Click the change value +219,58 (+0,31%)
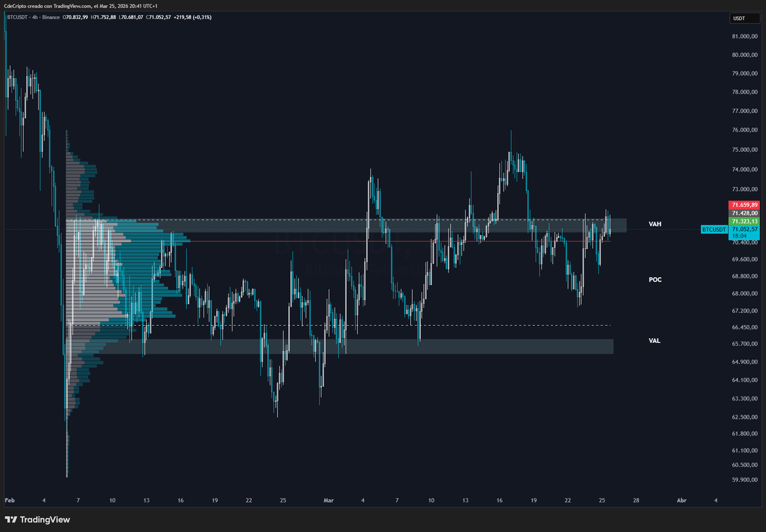The image size is (766, 532). click(x=192, y=17)
